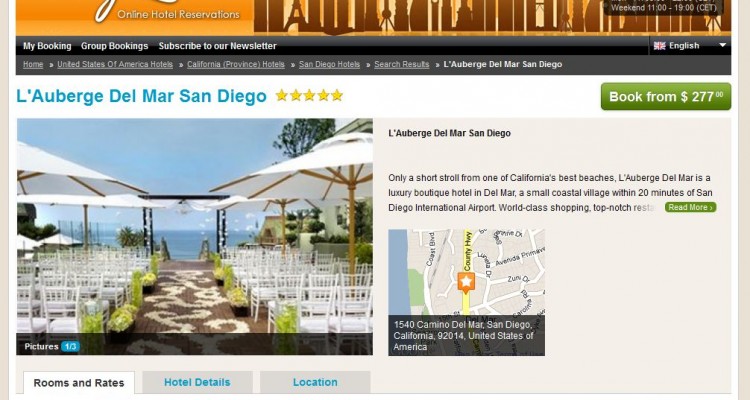Expand the English language dropdown arrow
Image resolution: width=750 pixels, height=400 pixels.
722,45
